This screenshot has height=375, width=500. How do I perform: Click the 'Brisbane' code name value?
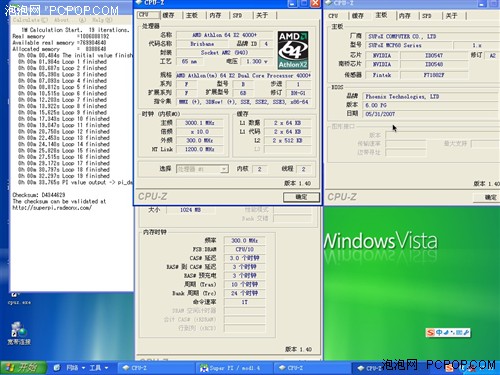point(202,44)
